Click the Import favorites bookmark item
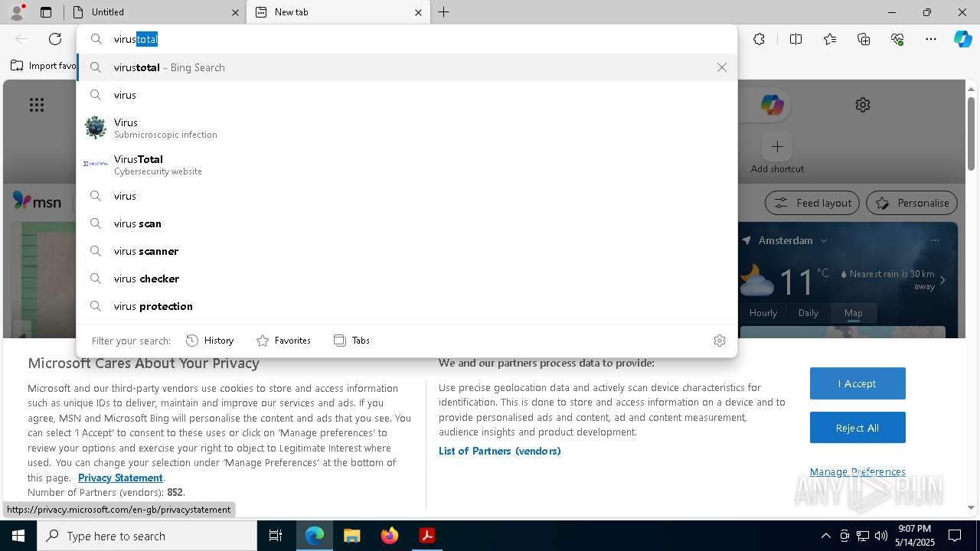 point(44,66)
